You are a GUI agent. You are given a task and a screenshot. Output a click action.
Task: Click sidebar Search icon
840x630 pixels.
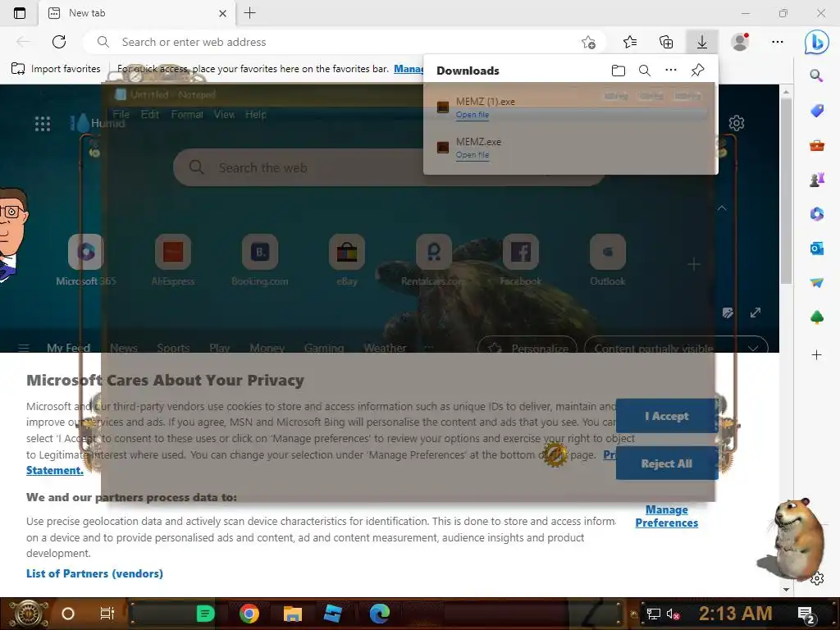(x=816, y=75)
